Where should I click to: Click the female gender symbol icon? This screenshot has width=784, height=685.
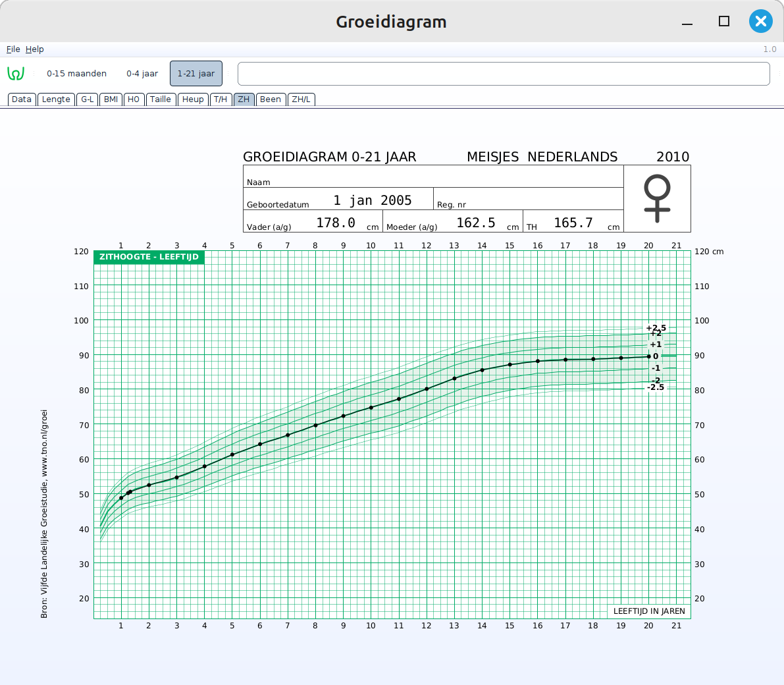coord(657,198)
